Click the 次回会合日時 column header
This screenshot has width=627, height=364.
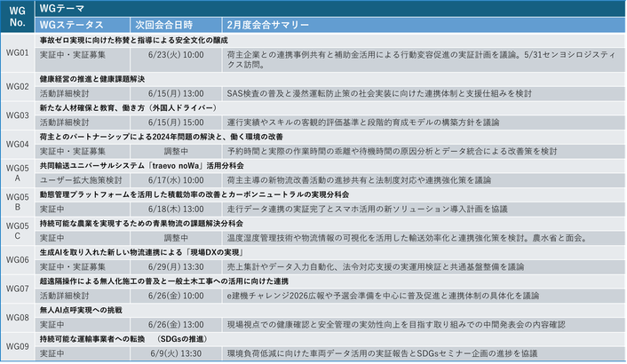click(176, 25)
